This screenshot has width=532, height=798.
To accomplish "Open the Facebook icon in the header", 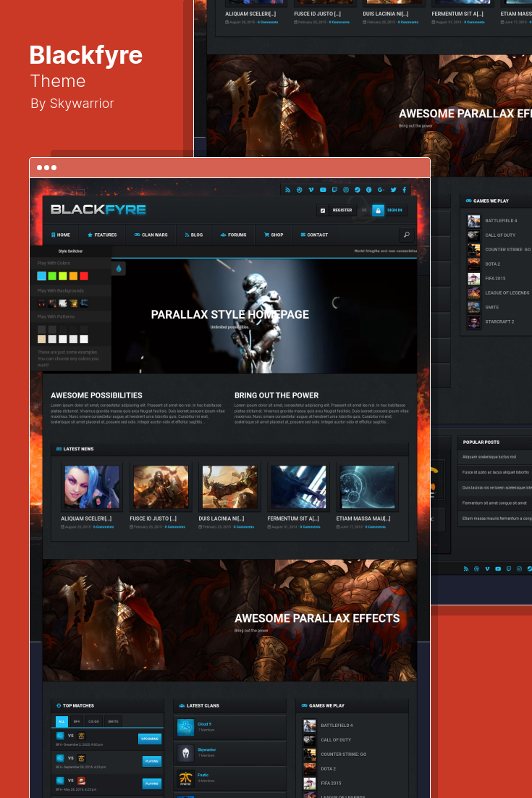I will tap(405, 190).
